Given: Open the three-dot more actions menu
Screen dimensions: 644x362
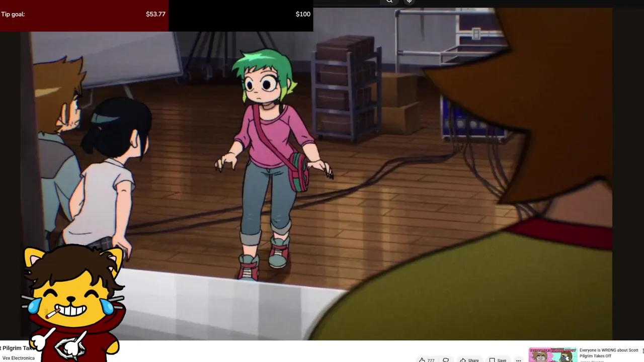Looking at the screenshot, I should coord(518,360).
